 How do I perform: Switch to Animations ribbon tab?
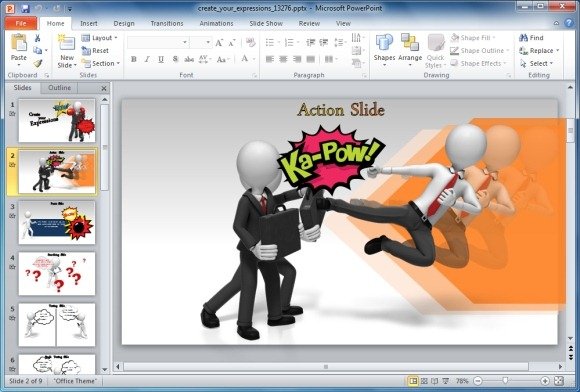pyautogui.click(x=216, y=23)
